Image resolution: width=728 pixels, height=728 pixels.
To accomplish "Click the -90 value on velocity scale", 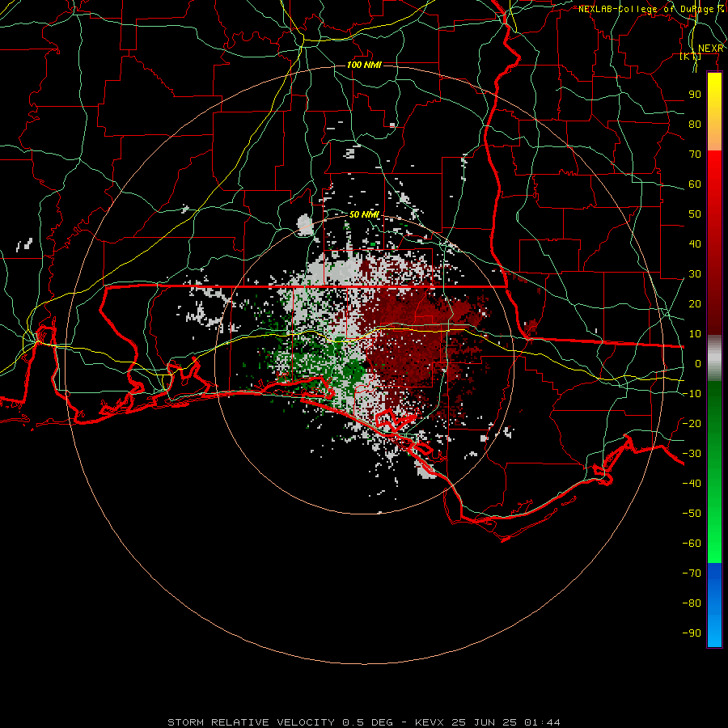I will point(692,633).
